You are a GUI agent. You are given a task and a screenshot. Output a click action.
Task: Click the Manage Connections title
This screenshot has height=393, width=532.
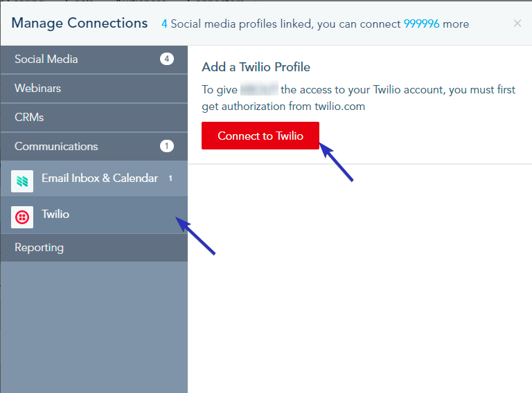click(80, 24)
